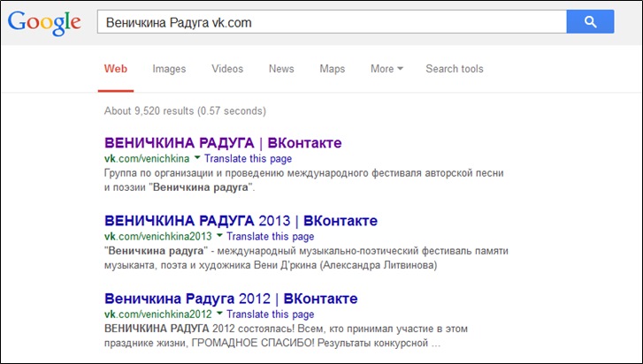Open the Google logo homepage link
643x364 pixels.
click(x=44, y=24)
